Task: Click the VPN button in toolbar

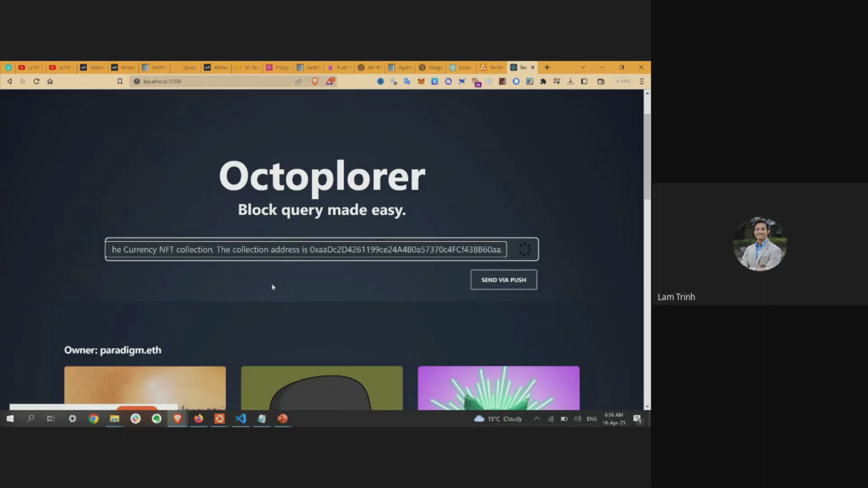Action: 623,81
